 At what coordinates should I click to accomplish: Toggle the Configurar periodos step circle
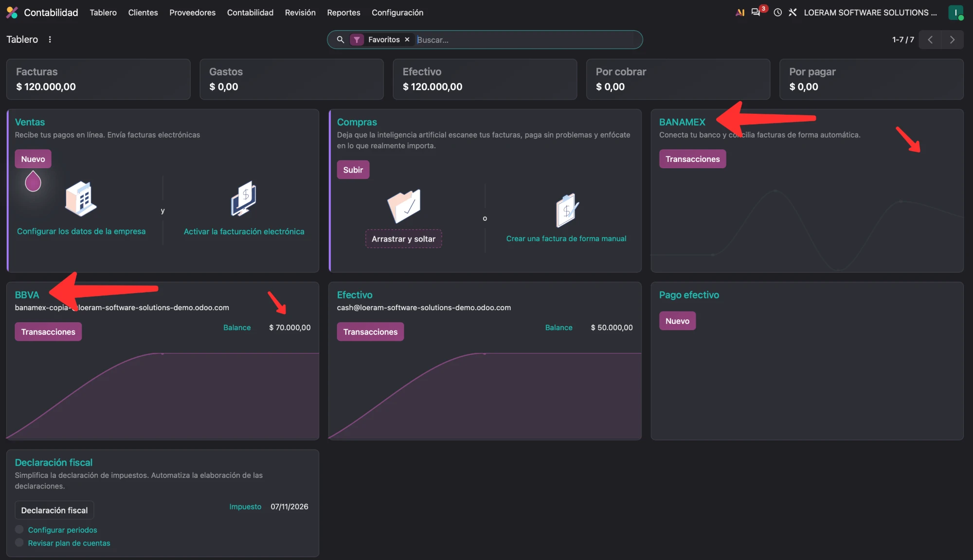[x=19, y=529]
